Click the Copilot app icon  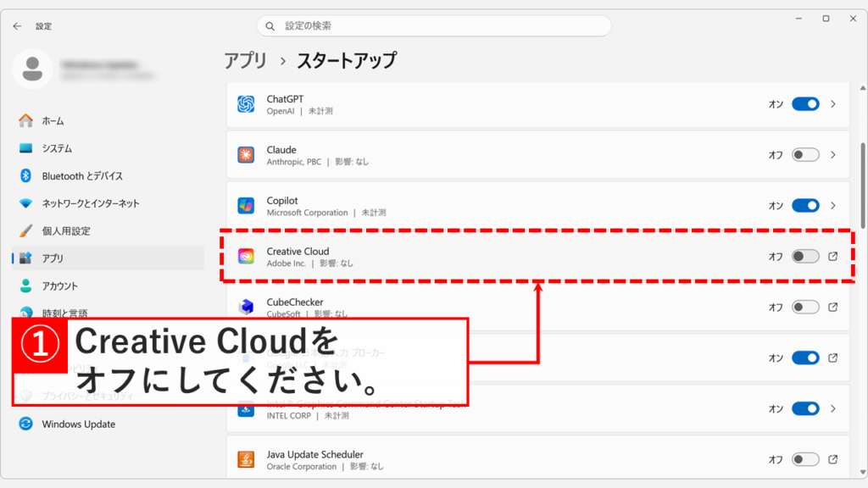[x=248, y=205]
